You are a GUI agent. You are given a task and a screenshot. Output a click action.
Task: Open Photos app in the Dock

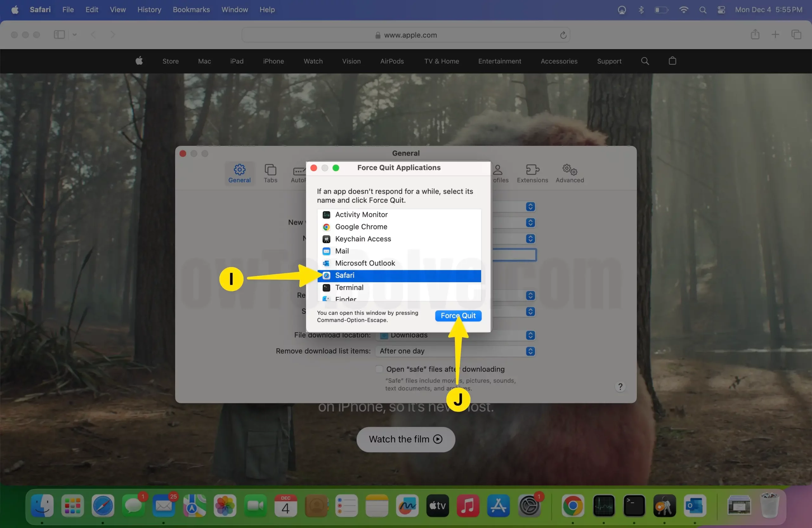[x=225, y=505]
